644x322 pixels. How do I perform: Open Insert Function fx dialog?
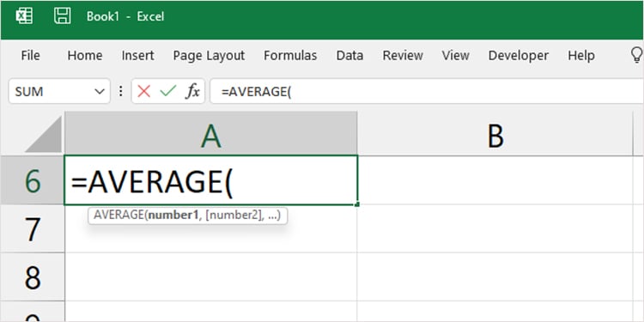[192, 91]
